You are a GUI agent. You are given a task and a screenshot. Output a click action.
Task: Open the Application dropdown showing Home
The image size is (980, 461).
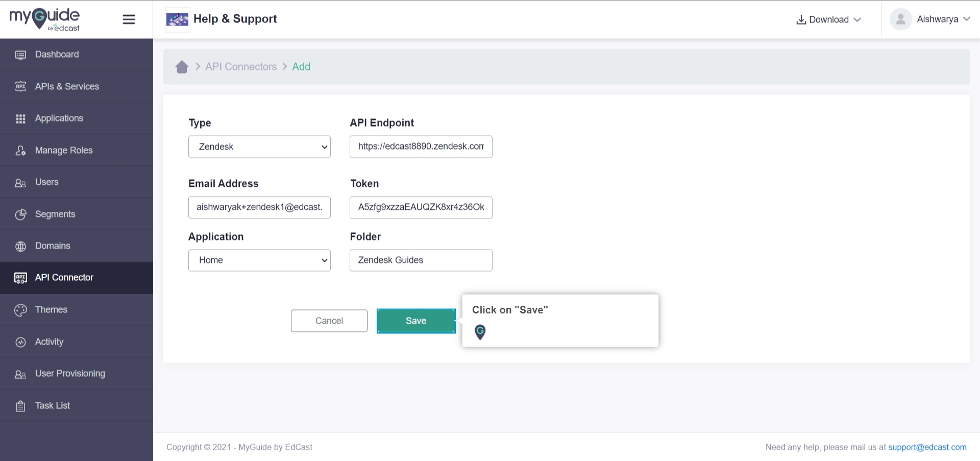259,260
